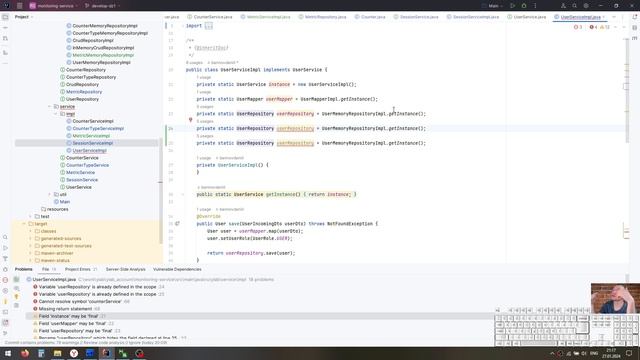This screenshot has height=360, width=640.
Task: Run the Main configuration
Action: point(513,6)
